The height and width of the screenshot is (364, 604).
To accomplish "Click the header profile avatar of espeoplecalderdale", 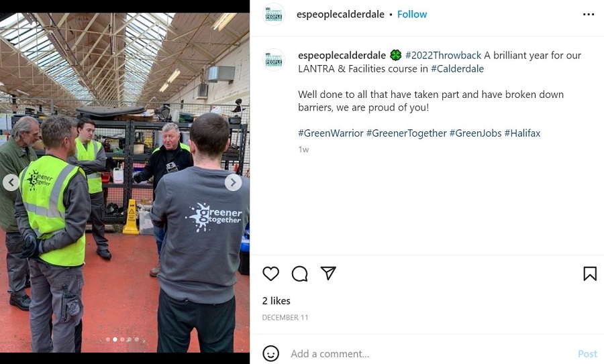I will 274,15.
